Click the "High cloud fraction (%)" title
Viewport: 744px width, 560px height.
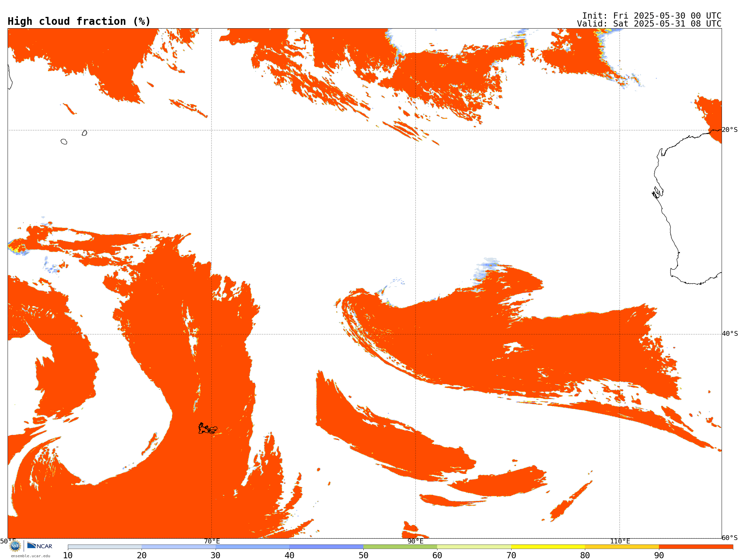[x=79, y=21]
